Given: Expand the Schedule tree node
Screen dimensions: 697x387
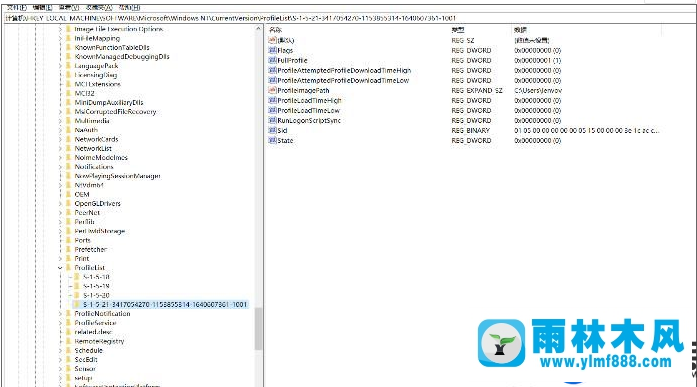Looking at the screenshot, I should (x=60, y=350).
